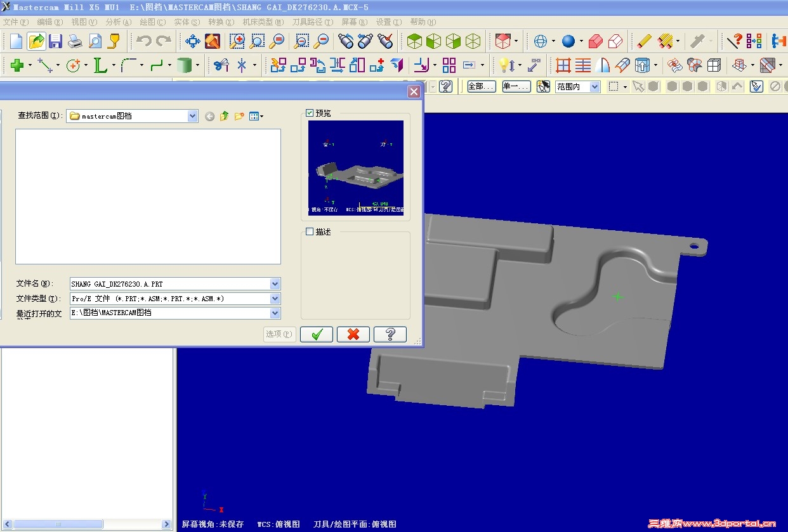Click status bar text 刀具/绘图平面:俯视图
Screen dimensions: 788x532
pyautogui.click(x=355, y=524)
